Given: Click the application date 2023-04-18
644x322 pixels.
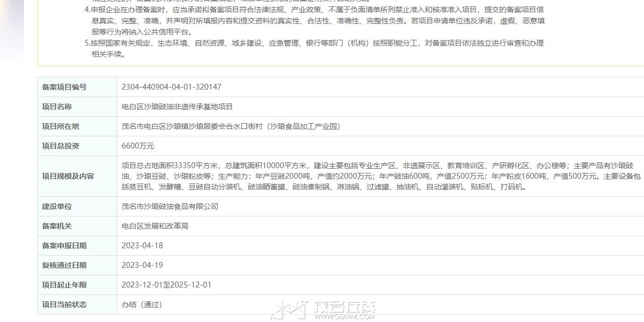Looking at the screenshot, I should point(142,246).
